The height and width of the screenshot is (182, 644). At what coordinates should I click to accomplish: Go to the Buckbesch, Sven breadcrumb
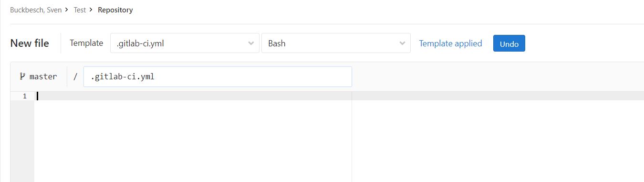(36, 10)
